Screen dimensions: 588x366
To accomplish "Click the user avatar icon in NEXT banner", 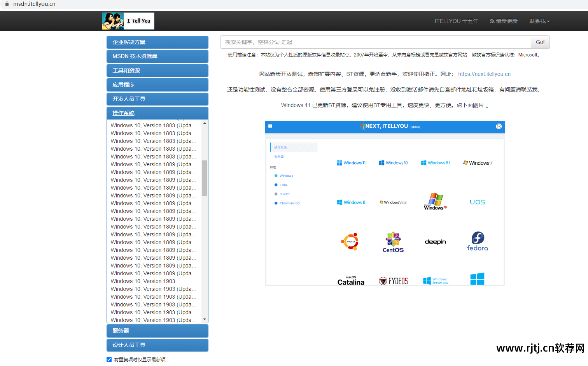I will click(499, 126).
